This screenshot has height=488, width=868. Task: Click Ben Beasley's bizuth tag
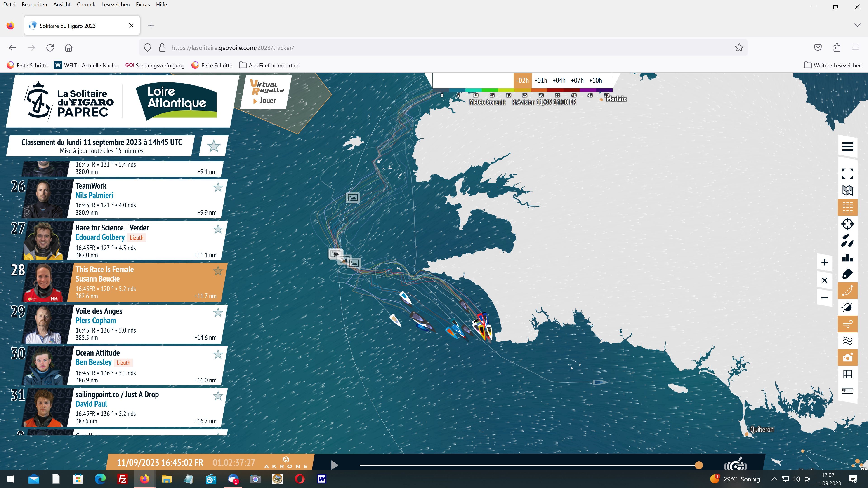pos(123,363)
